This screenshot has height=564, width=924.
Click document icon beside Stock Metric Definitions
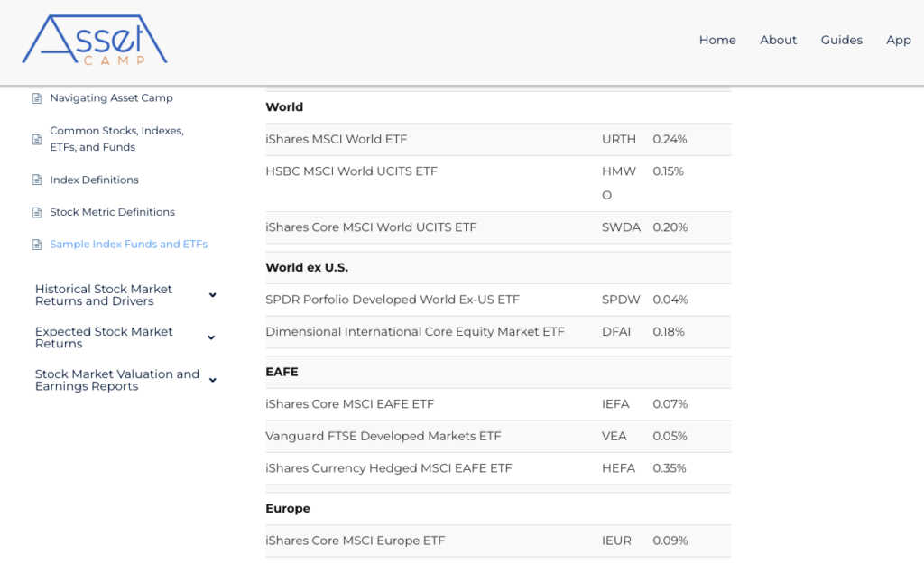click(36, 213)
